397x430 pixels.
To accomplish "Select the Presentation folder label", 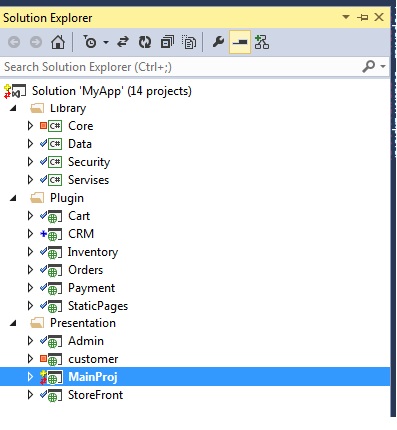I will click(83, 323).
